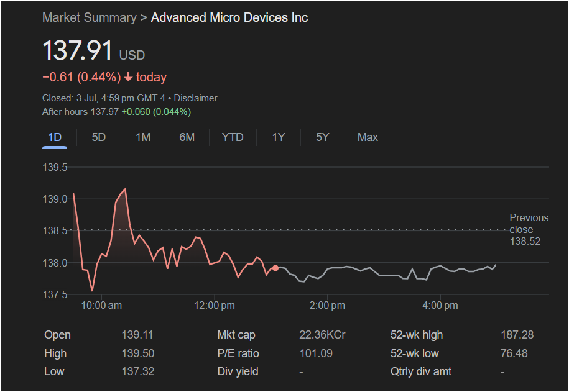
Task: Click the Mkt cap label
Action: (x=236, y=335)
